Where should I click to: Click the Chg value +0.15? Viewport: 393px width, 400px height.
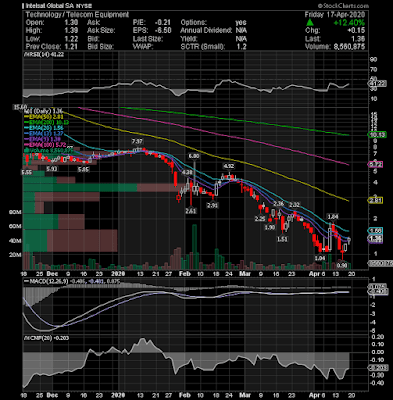point(357,31)
